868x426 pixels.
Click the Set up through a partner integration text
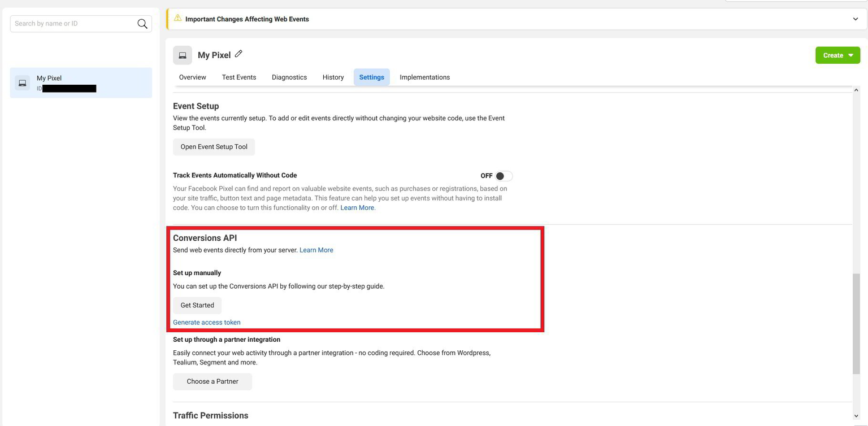[227, 340]
